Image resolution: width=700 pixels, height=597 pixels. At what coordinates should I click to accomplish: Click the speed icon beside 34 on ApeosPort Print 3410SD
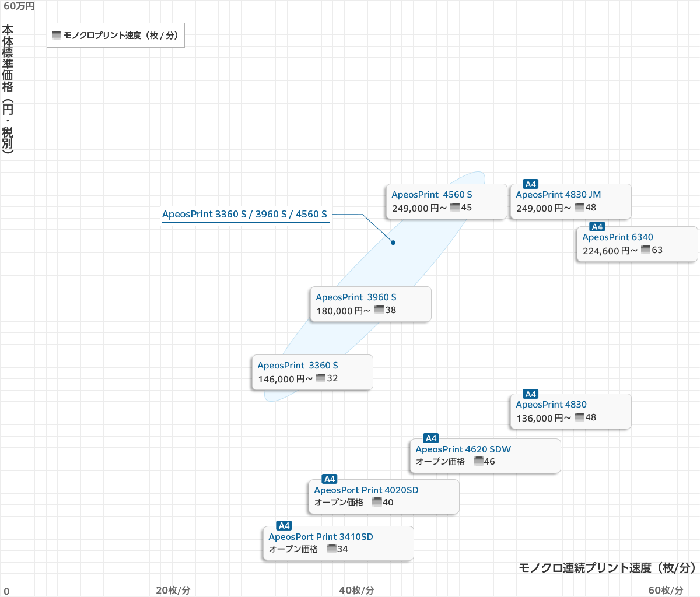coord(332,549)
